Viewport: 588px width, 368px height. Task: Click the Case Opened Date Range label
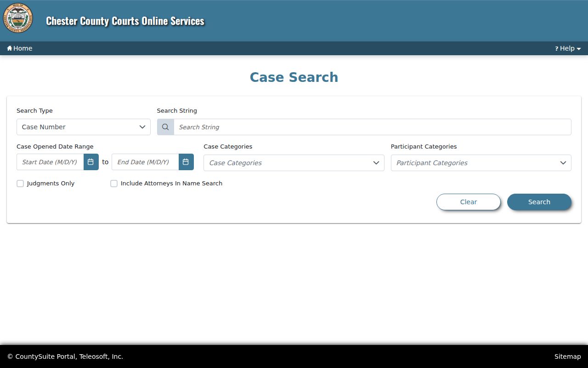55,146
